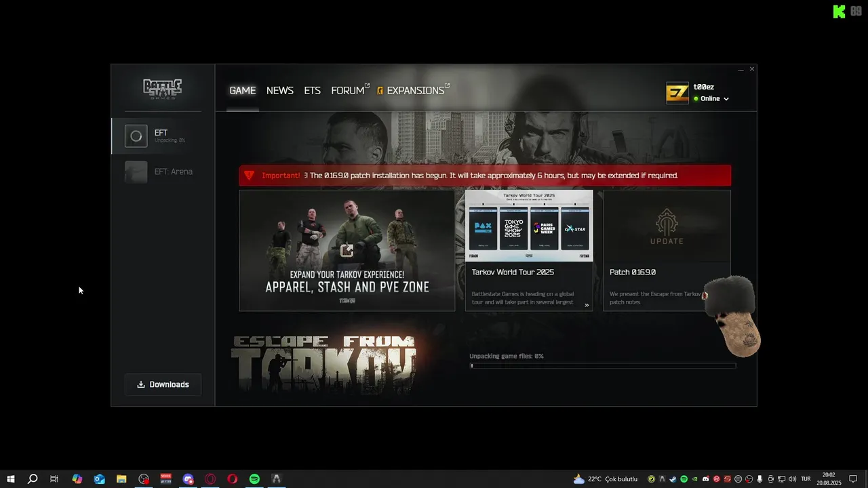Open the Tarkov World Tour 2025 headline
This screenshot has width=868, height=488.
[513, 272]
